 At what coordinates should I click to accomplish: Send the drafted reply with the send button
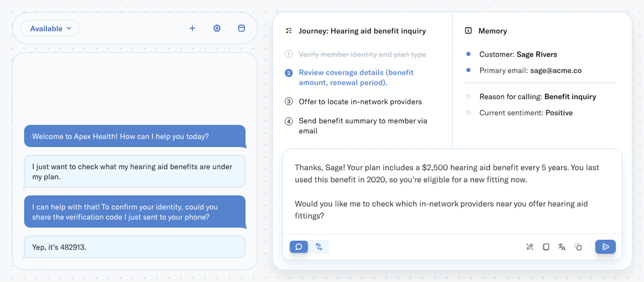pos(605,247)
